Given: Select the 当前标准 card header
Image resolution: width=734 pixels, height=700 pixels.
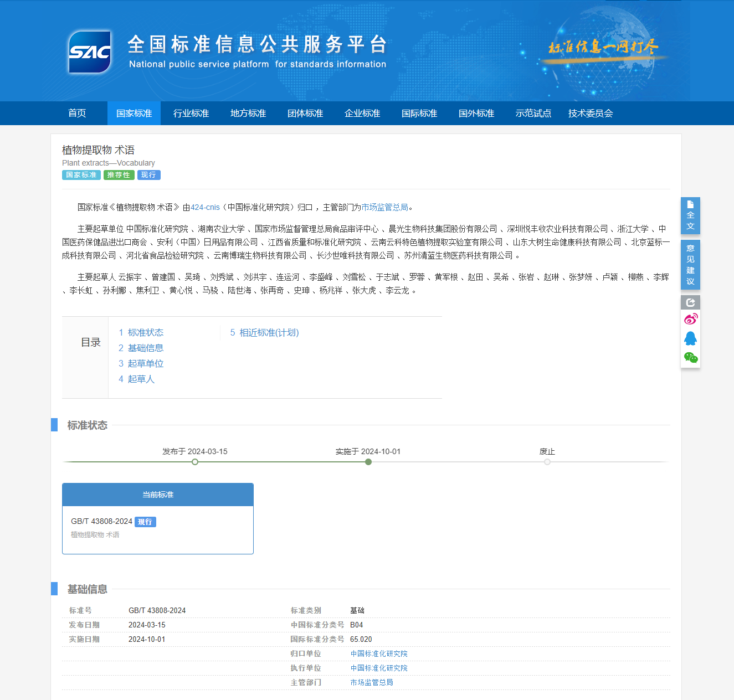Looking at the screenshot, I should tap(158, 495).
